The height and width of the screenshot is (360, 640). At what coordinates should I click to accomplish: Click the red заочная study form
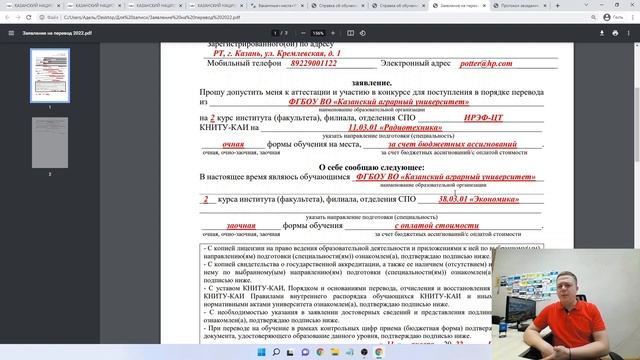click(x=241, y=225)
